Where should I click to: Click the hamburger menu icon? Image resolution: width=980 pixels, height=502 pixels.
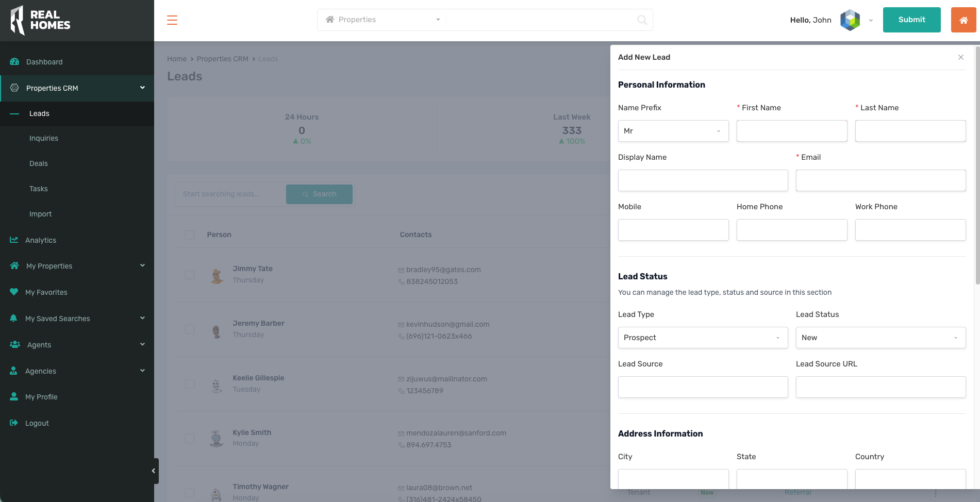(172, 20)
